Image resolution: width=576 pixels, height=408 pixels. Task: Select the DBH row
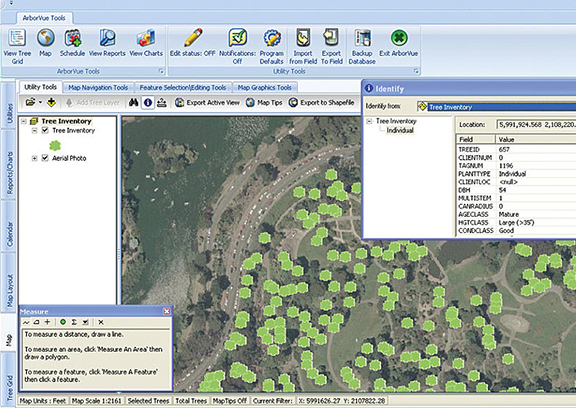516,190
